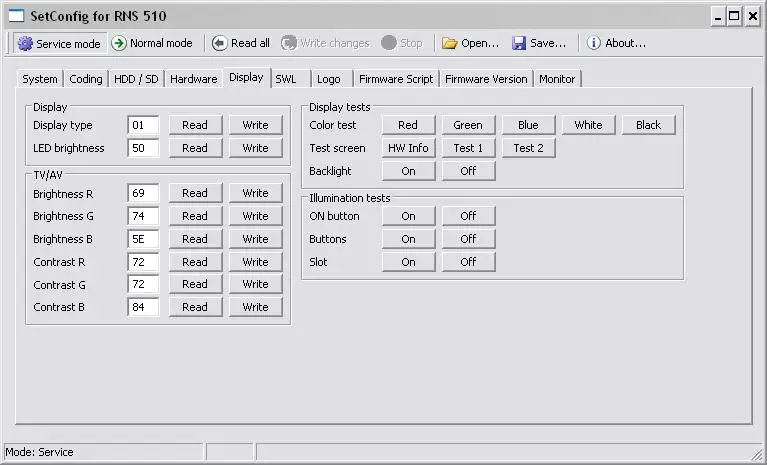Switch to Service mode via toolbar

coord(59,44)
